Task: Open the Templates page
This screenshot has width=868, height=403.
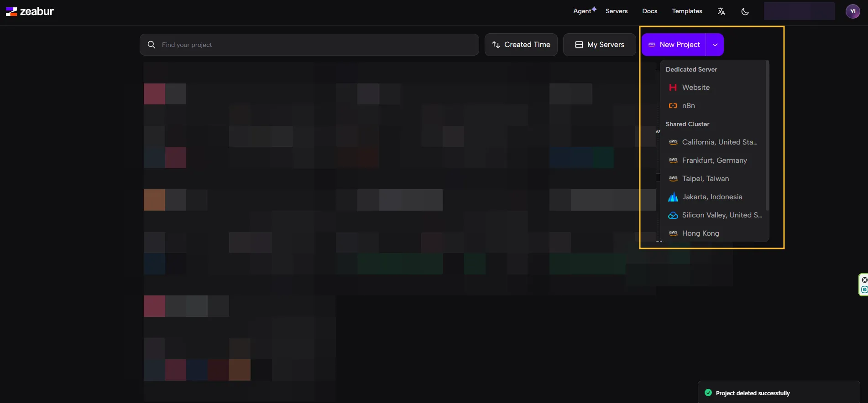Action: [x=687, y=11]
